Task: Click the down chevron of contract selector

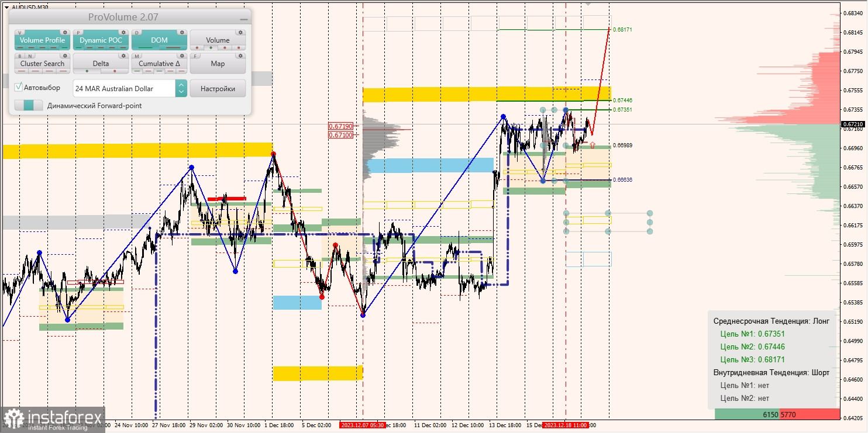Action: 181,91
